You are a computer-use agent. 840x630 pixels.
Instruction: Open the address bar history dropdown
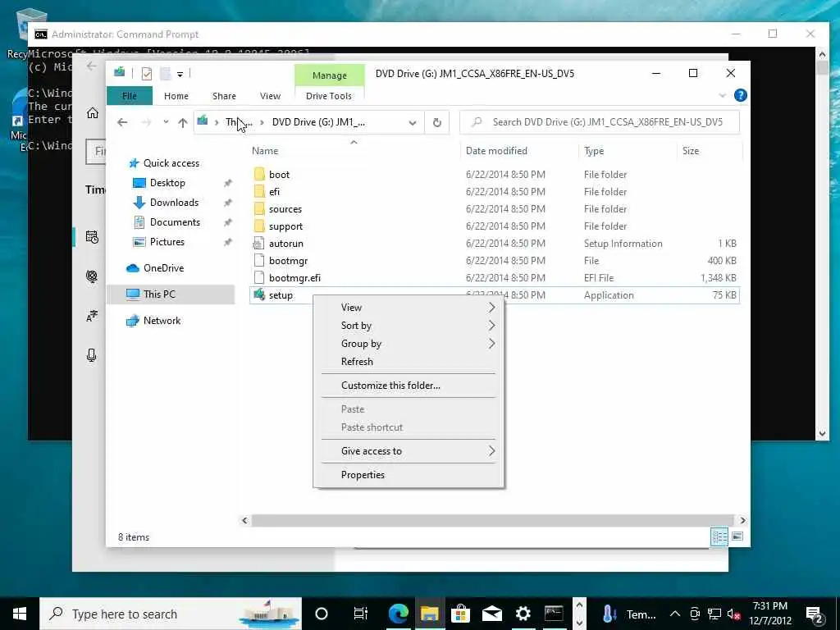[x=413, y=123]
